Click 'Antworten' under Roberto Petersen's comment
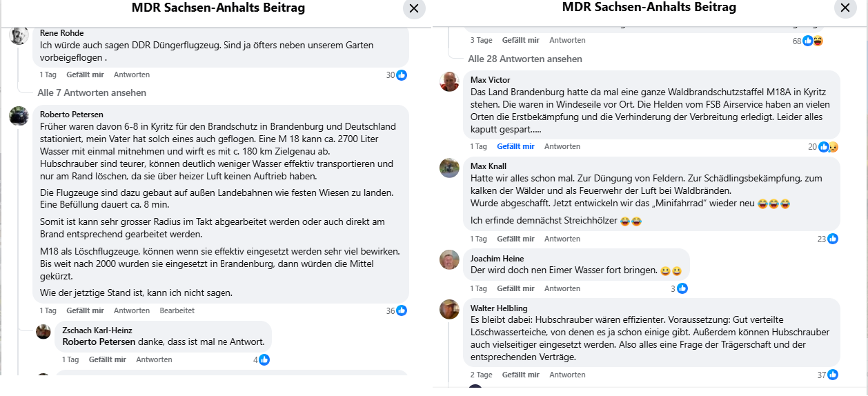The image size is (868, 396). pyautogui.click(x=132, y=310)
